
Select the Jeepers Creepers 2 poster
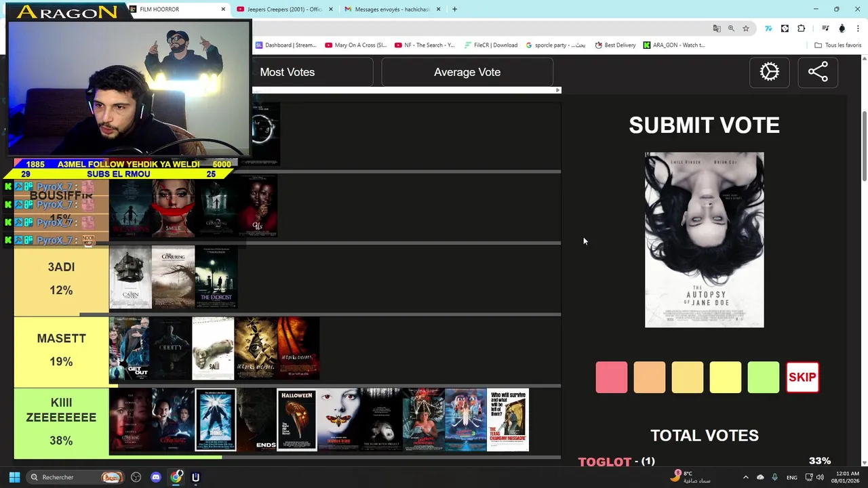tap(298, 348)
